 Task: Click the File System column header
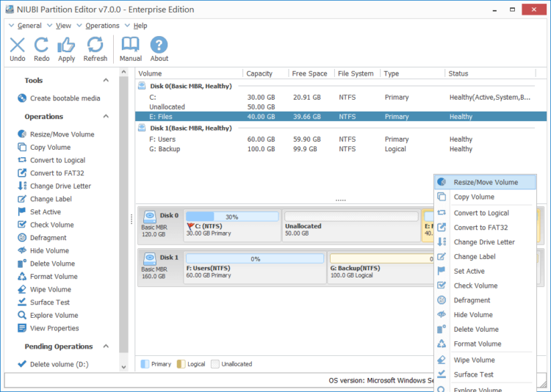click(357, 73)
